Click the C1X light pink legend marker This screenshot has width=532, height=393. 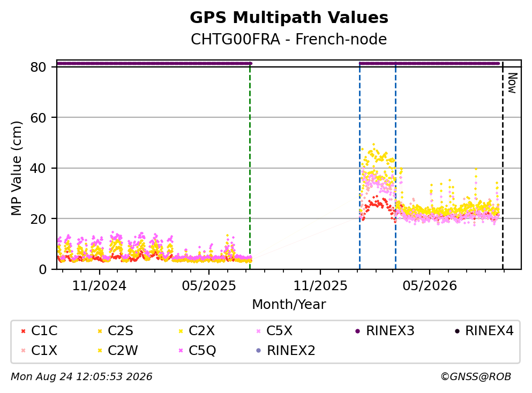23,351
